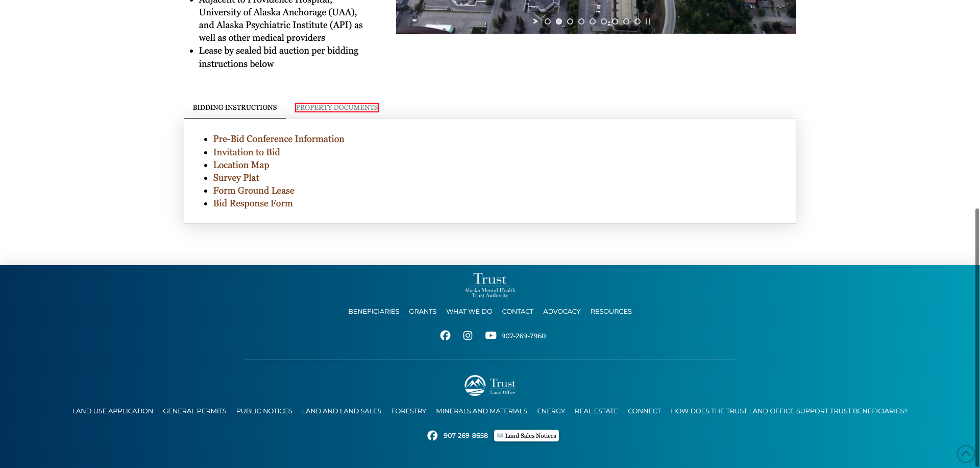Click the back-to-top arrow

pos(966,454)
